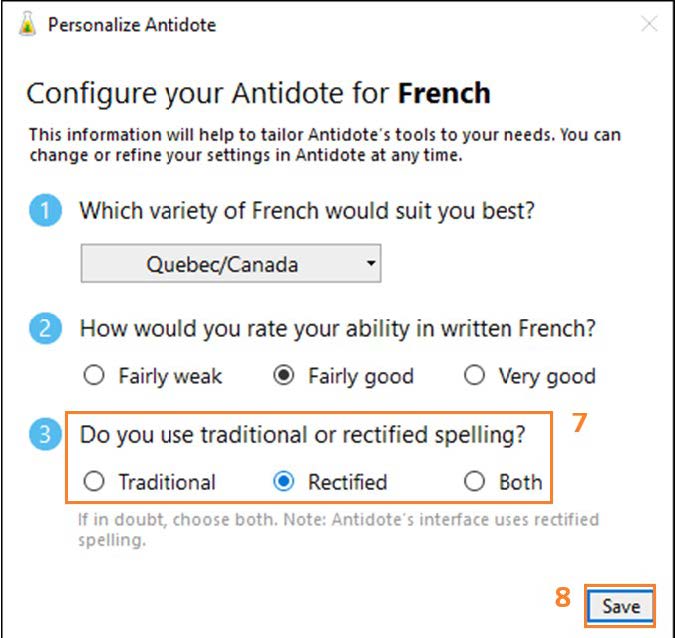675x638 pixels.
Task: Click the traditional or rectified spelling question
Action: 303,436
